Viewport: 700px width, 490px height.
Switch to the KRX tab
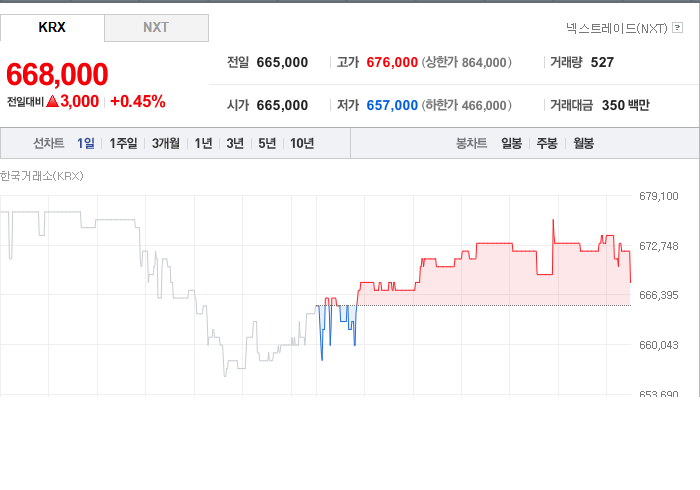pos(52,28)
